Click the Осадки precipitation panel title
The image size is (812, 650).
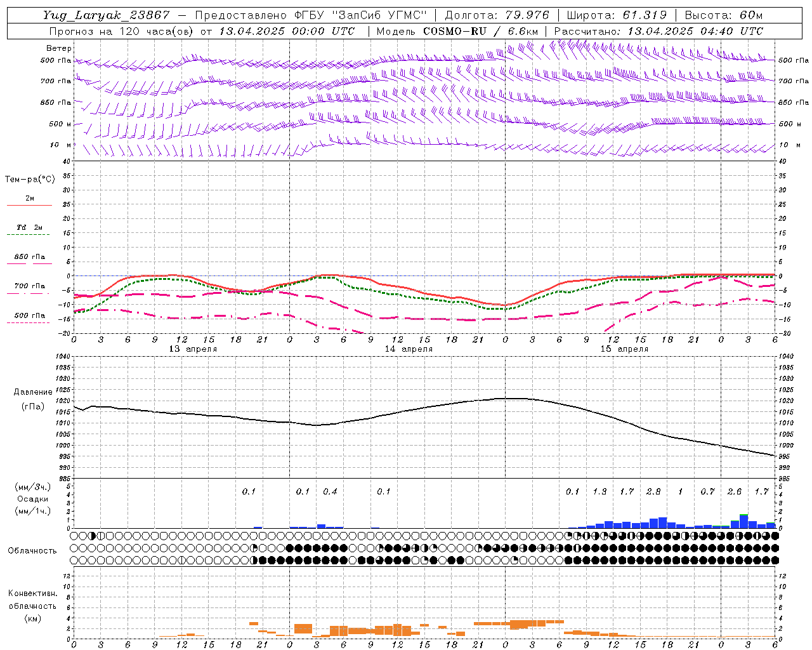[x=33, y=499]
